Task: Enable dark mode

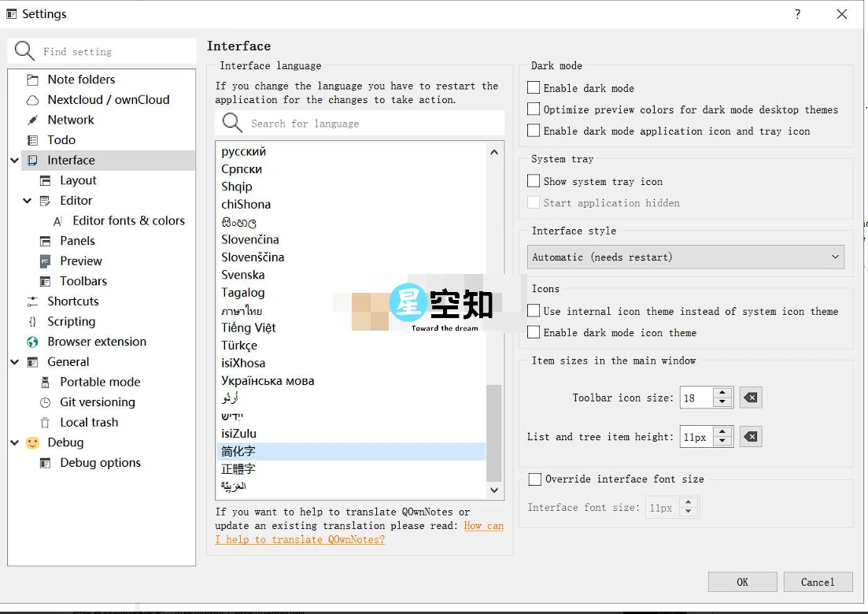Action: pyautogui.click(x=533, y=87)
